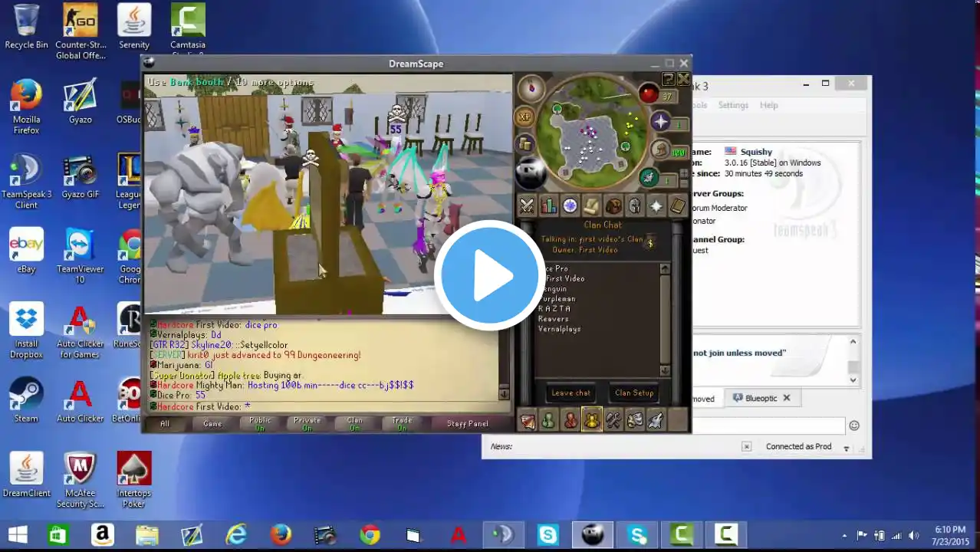Select the Intertops Poker desktop icon
This screenshot has height=552, width=980.
tap(134, 480)
